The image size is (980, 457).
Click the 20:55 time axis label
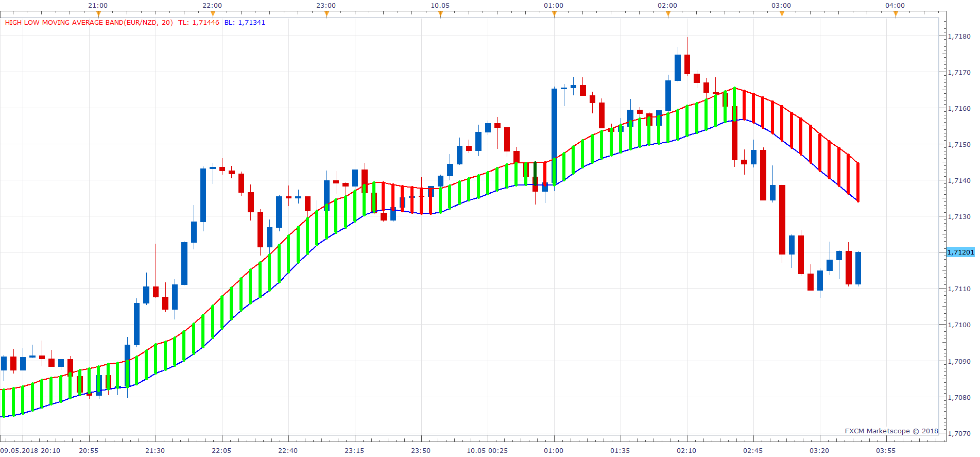pos(89,451)
